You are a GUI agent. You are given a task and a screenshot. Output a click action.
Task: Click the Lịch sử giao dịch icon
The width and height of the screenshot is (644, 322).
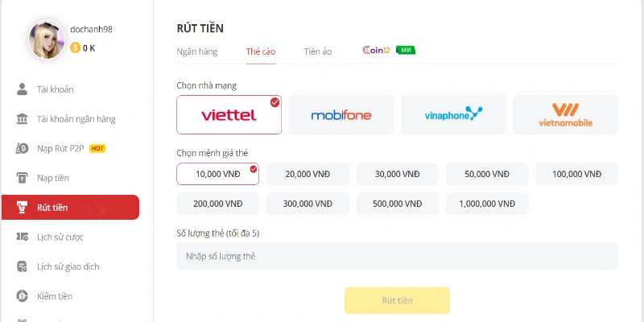tap(23, 266)
